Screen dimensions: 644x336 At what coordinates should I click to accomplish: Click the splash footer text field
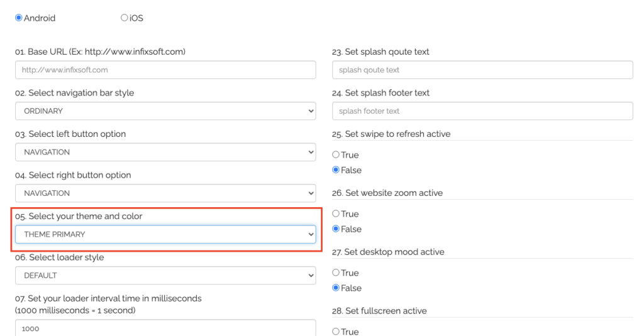point(482,111)
